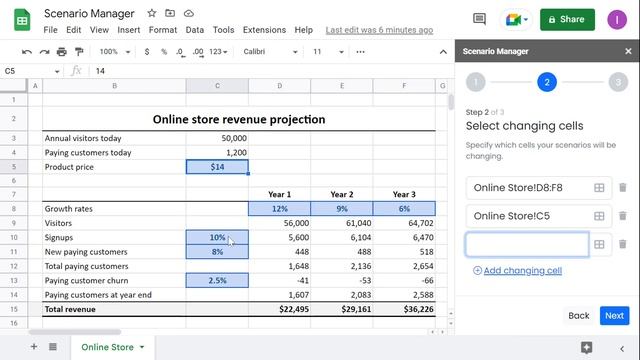
Task: Undo the last action
Action: coord(27,52)
